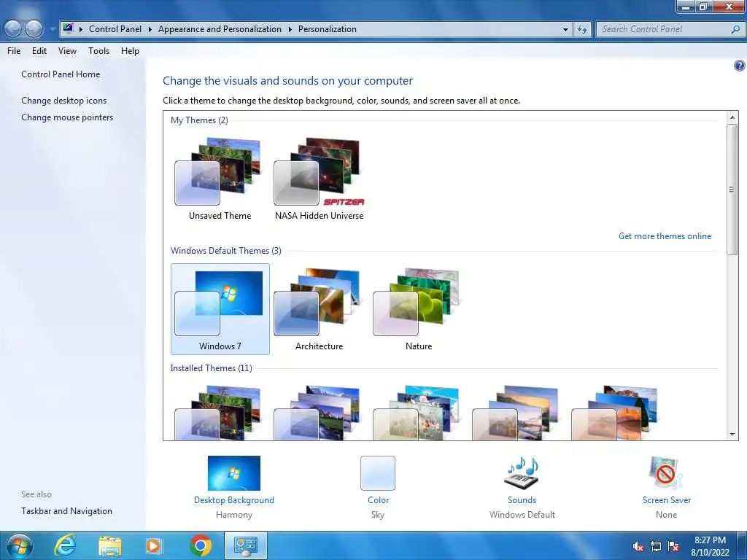Open the address bar history dropdown
Screen dimensions: 747x560
565,29
